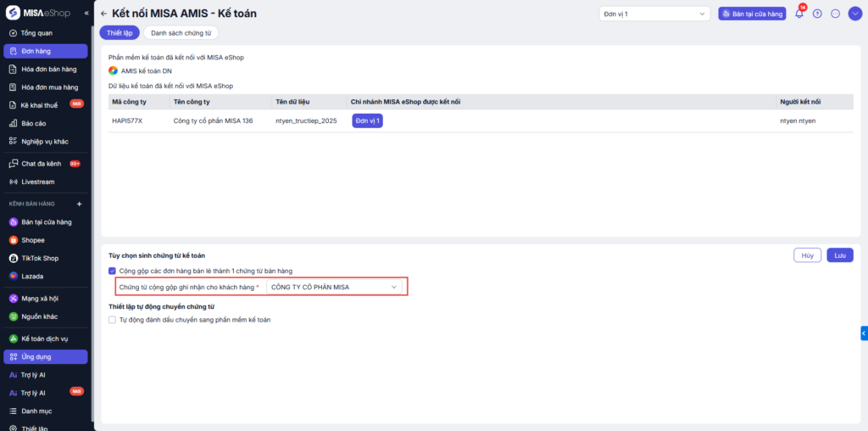868x431 pixels.
Task: Click company code HAPI577X cell
Action: click(127, 120)
